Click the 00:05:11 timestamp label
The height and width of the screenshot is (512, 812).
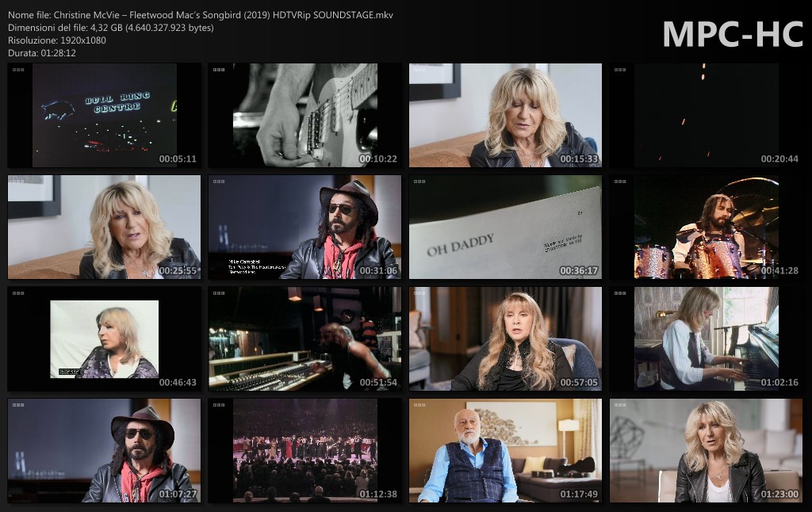pyautogui.click(x=177, y=159)
